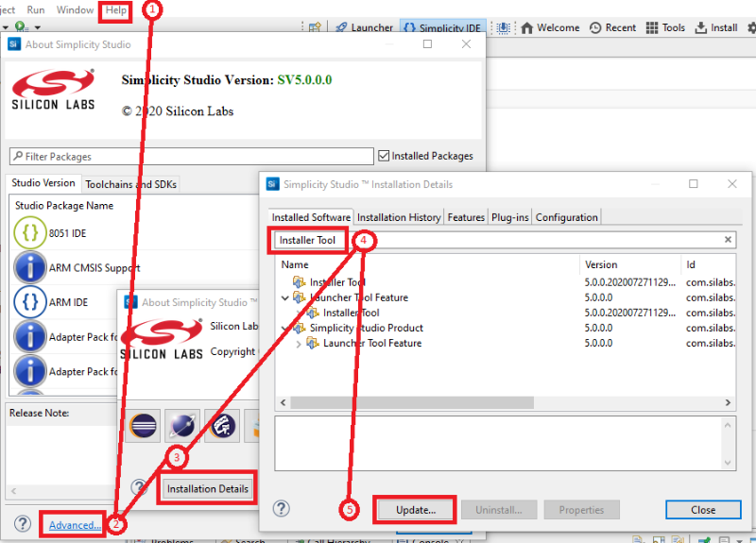Click help icon in Installation Details dialog
Image resolution: width=756 pixels, height=543 pixels.
click(x=281, y=508)
